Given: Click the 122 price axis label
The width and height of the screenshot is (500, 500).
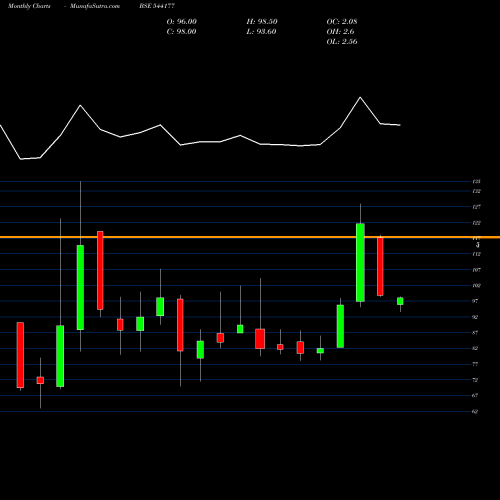Looking at the screenshot, I should 477,223.
